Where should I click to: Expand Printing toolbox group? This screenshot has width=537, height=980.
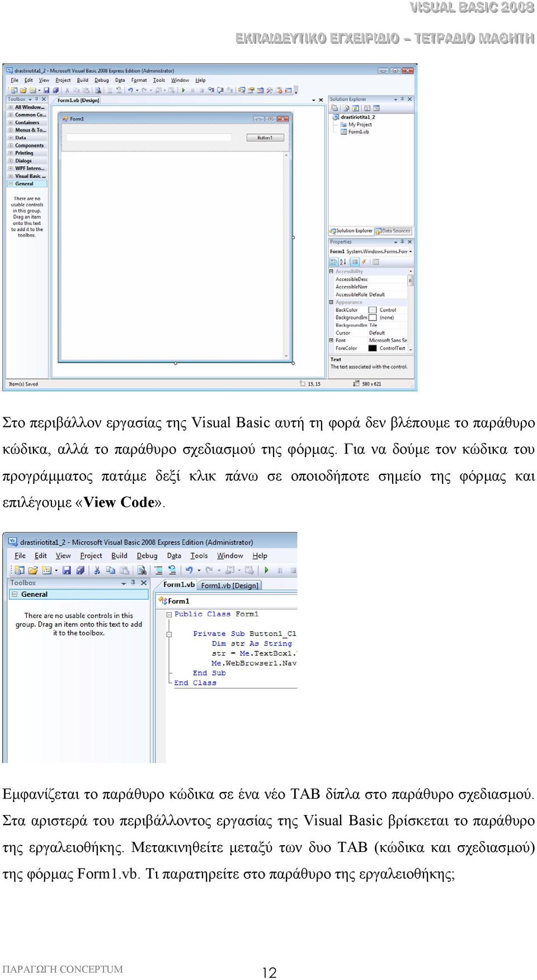(11, 153)
